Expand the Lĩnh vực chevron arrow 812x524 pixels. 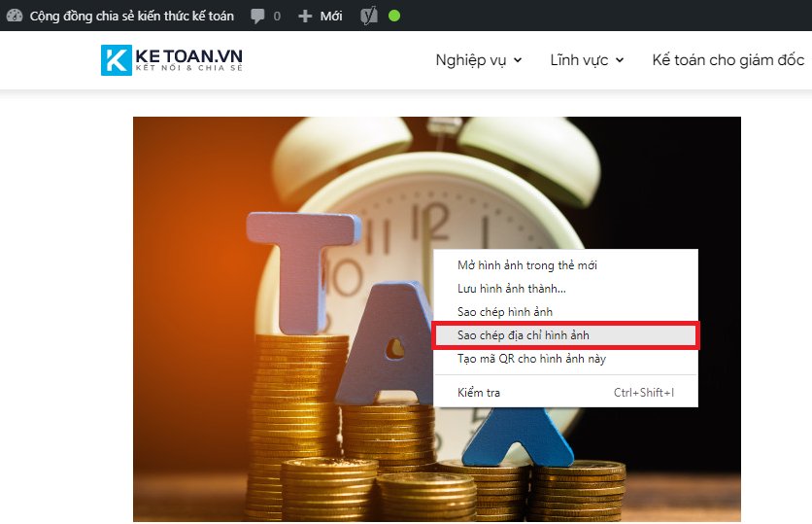[620, 60]
